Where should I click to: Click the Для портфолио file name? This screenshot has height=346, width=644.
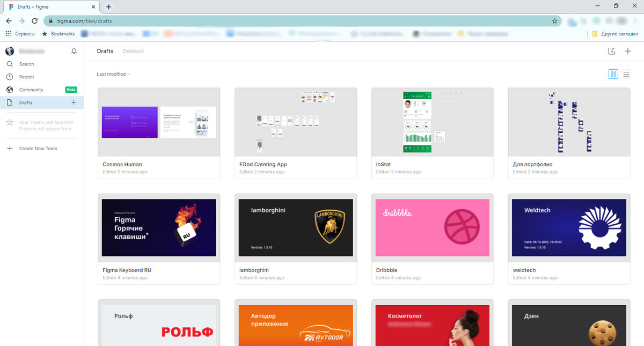tap(532, 165)
